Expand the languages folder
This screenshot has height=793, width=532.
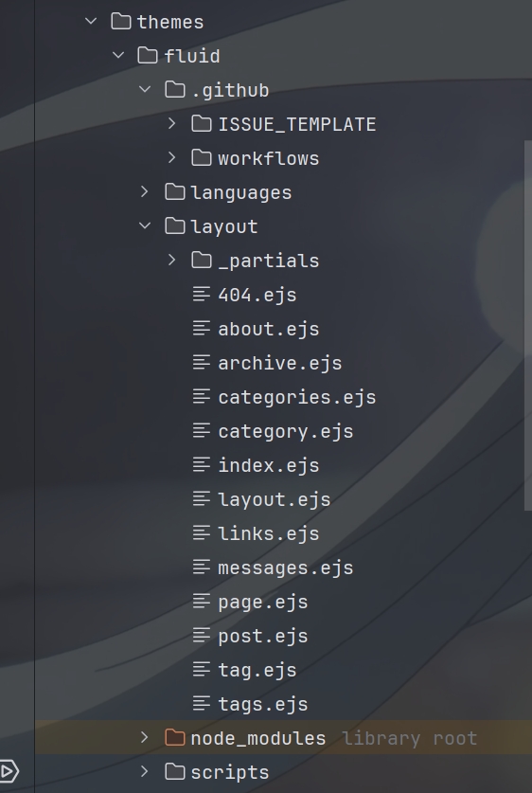(145, 191)
